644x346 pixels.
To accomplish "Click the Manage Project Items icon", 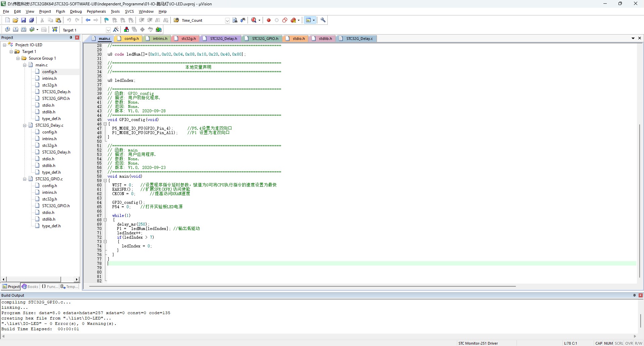I will pyautogui.click(x=126, y=30).
